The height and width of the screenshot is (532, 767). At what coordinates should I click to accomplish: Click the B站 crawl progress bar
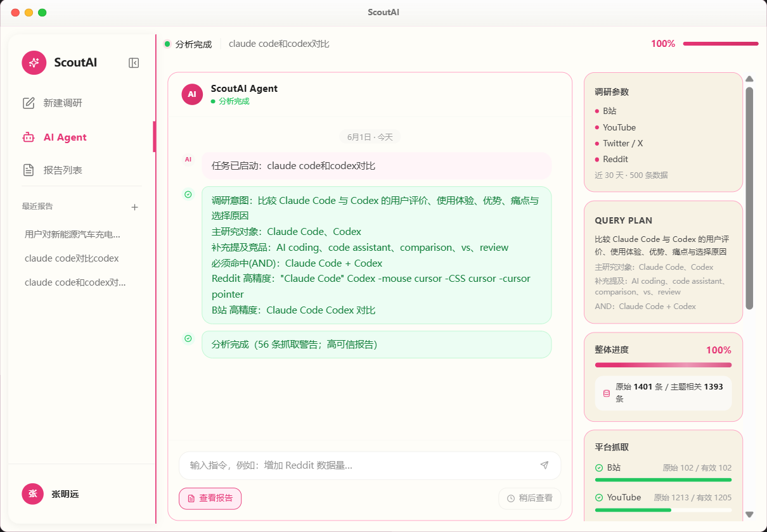(663, 480)
